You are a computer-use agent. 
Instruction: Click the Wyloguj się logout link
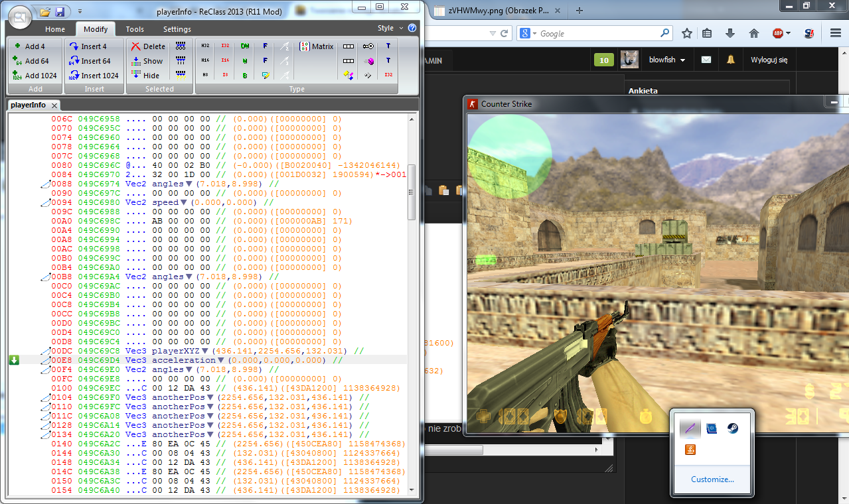click(x=769, y=60)
